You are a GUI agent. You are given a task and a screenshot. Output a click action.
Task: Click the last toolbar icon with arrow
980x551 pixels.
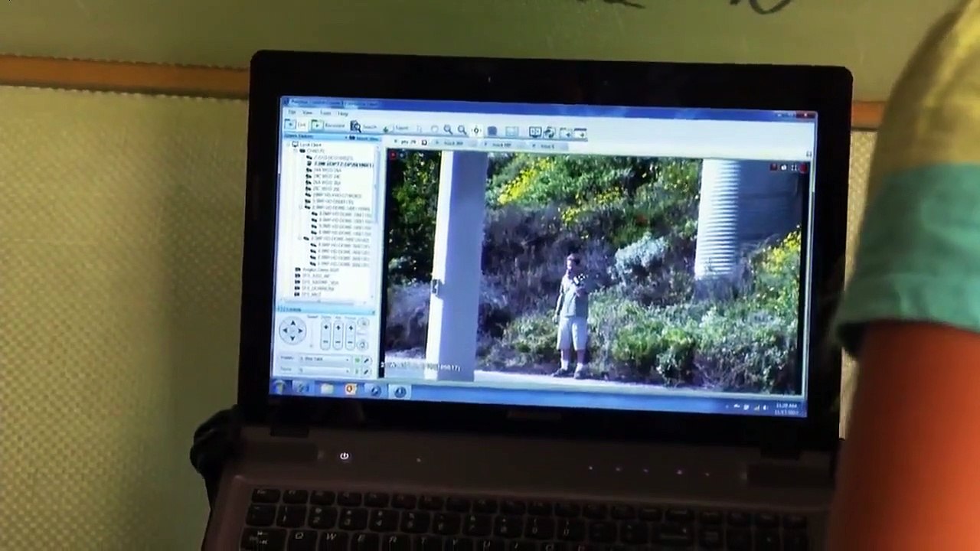(x=580, y=133)
